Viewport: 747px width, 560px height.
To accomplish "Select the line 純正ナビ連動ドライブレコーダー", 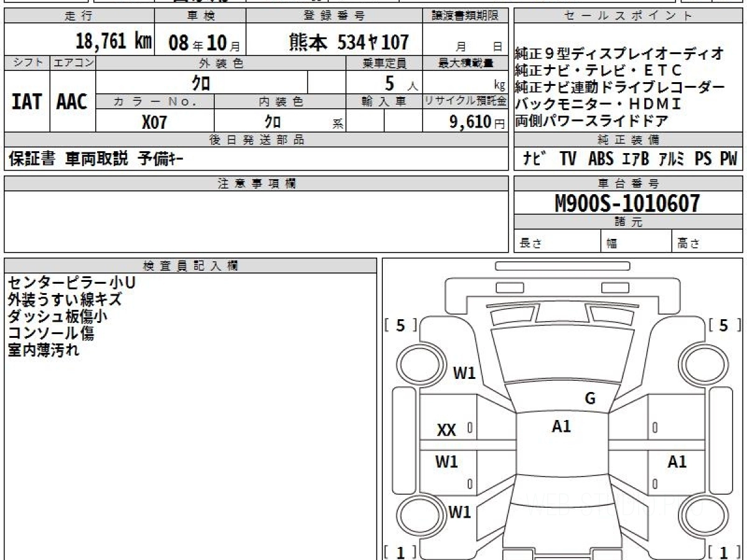I will click(620, 87).
